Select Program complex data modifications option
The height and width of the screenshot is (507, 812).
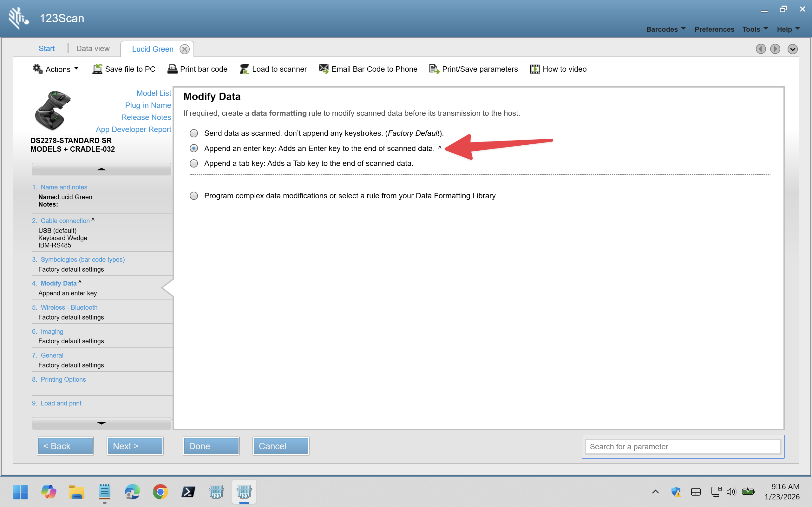pyautogui.click(x=194, y=195)
